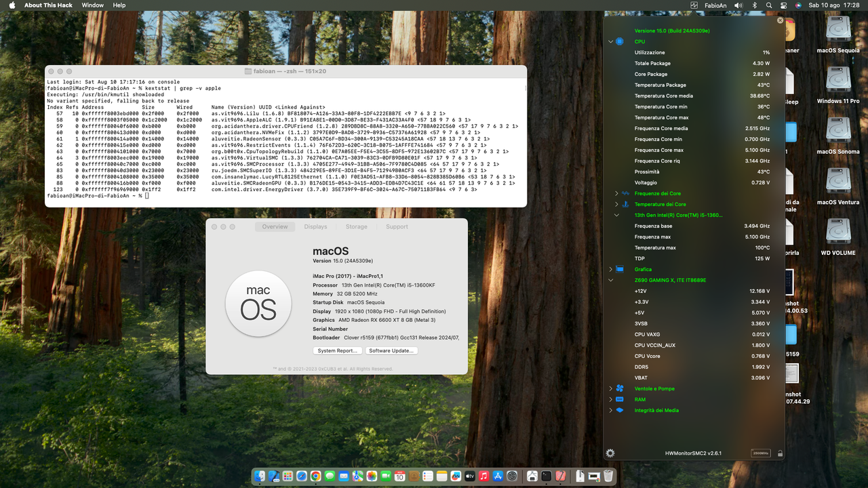This screenshot has width=868, height=488.
Task: Open Photos from the Dock
Action: click(x=372, y=476)
